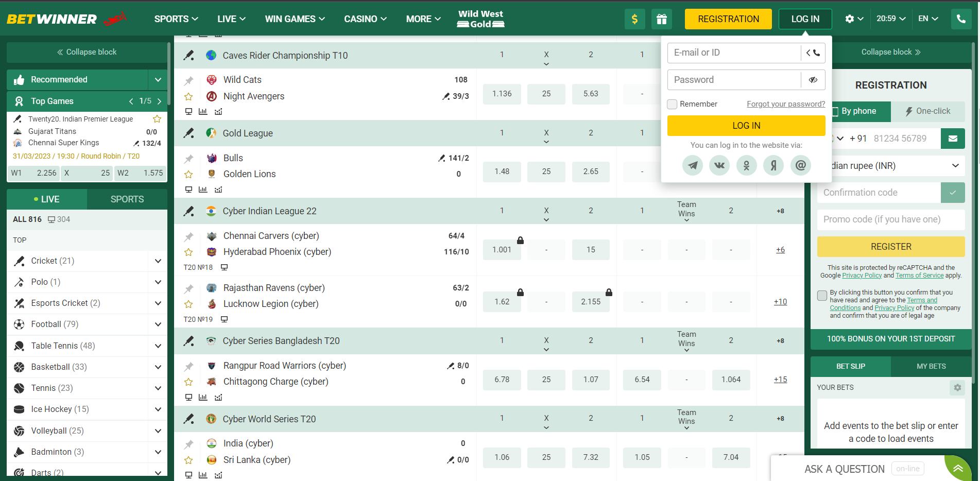The height and width of the screenshot is (481, 980).
Task: Open the EN language dropdown
Action: pyautogui.click(x=928, y=19)
